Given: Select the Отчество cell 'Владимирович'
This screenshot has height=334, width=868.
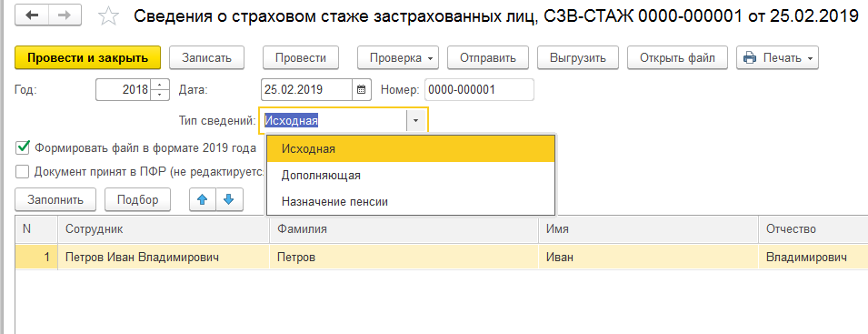Looking at the screenshot, I should point(813,257).
